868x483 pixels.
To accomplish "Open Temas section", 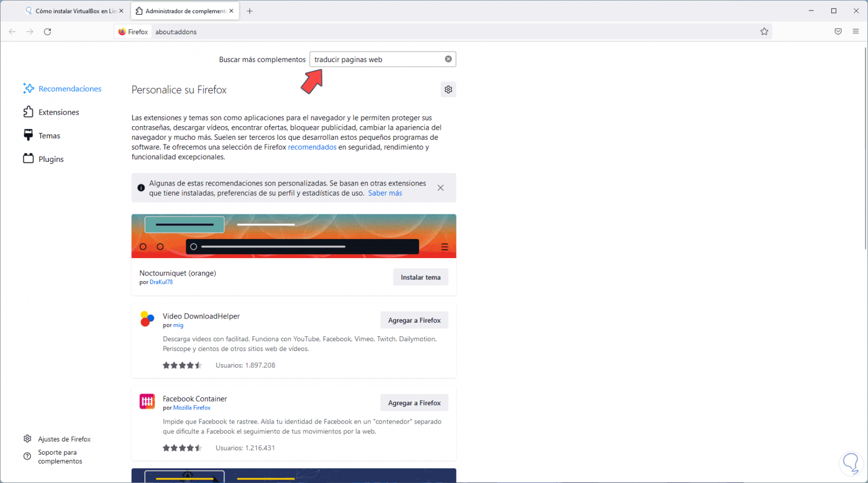I will point(42,136).
